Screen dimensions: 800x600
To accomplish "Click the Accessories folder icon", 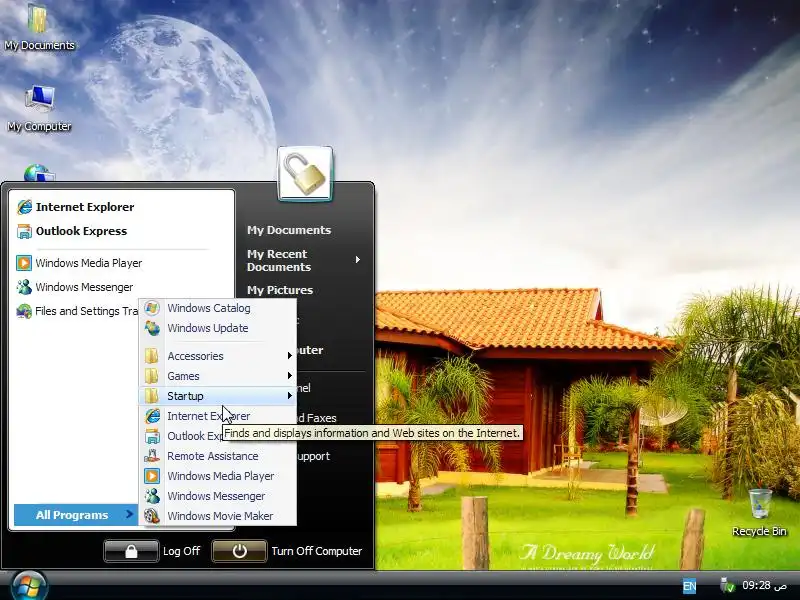I will click(x=152, y=356).
